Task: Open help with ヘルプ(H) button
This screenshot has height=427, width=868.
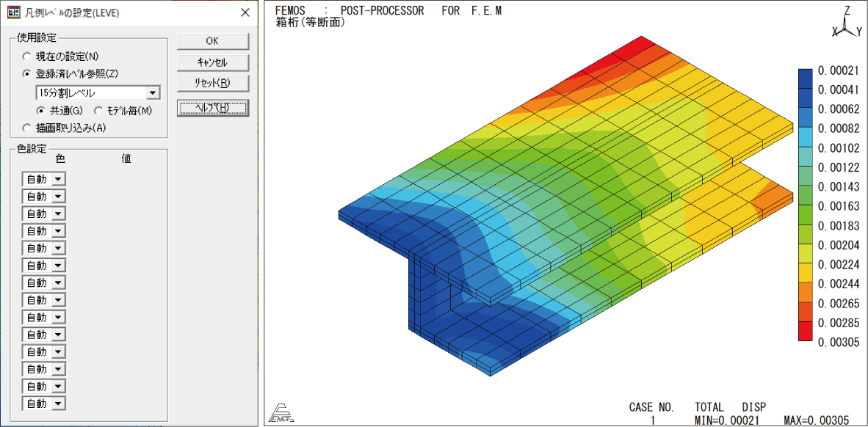Action: [x=212, y=108]
